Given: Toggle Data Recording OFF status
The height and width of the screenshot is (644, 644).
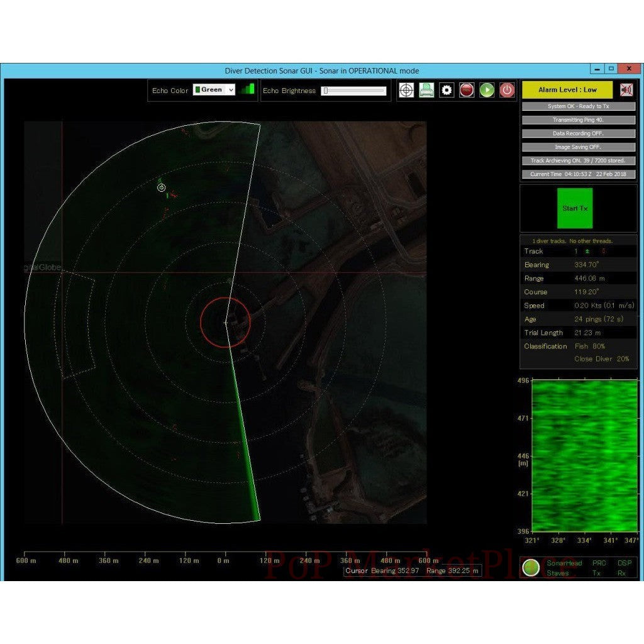Looking at the screenshot, I should [x=579, y=133].
